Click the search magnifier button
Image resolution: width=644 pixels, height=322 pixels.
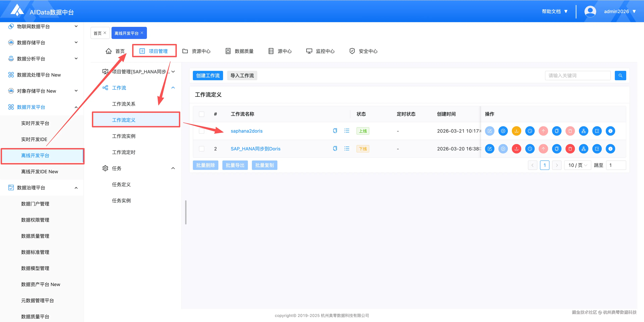620,76
